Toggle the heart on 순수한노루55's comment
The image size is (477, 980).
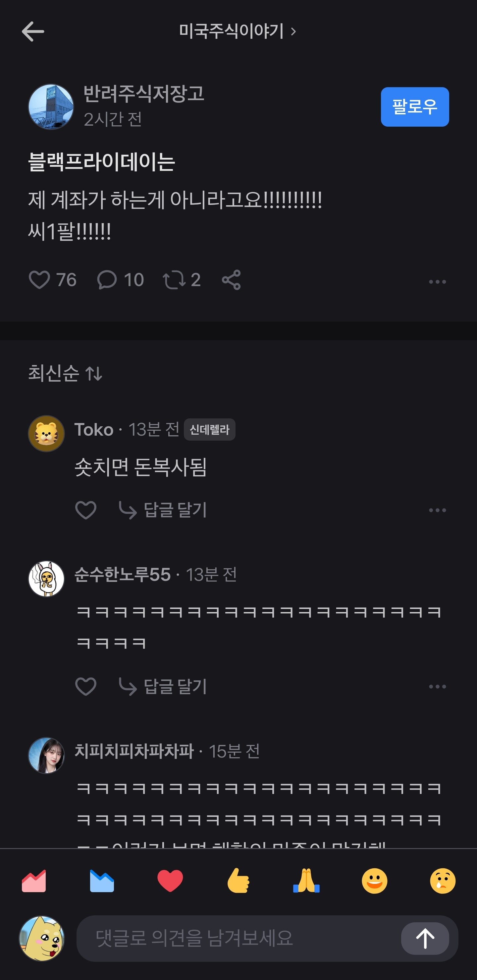86,686
